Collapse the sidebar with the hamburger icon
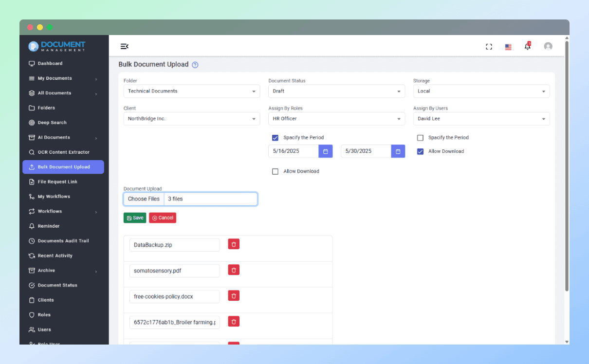This screenshot has width=589, height=364. point(124,46)
